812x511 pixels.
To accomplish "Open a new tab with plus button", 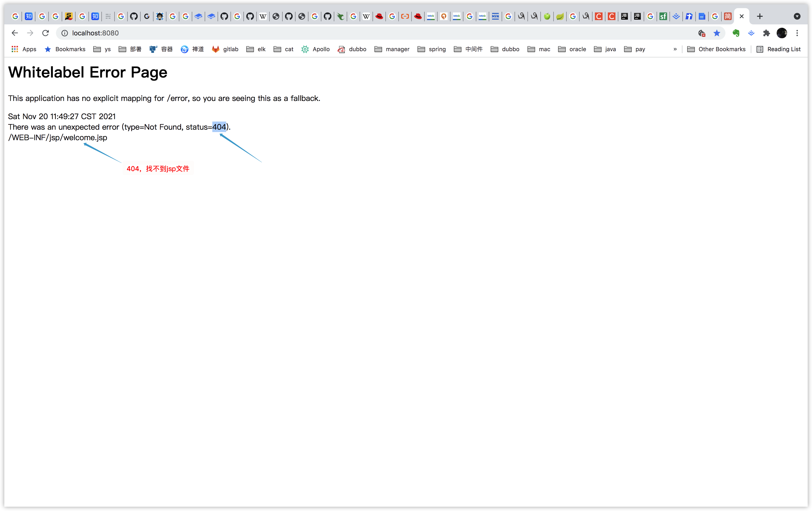I will pyautogui.click(x=759, y=16).
